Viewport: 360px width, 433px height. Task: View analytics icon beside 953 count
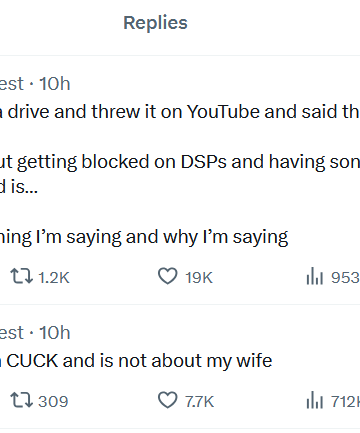[x=315, y=276]
